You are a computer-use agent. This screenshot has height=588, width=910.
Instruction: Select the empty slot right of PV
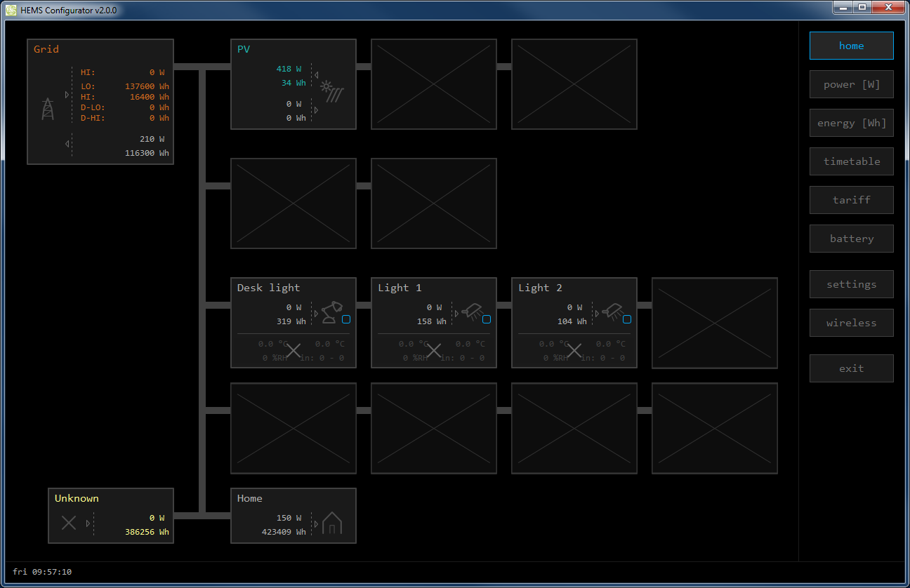(x=433, y=84)
